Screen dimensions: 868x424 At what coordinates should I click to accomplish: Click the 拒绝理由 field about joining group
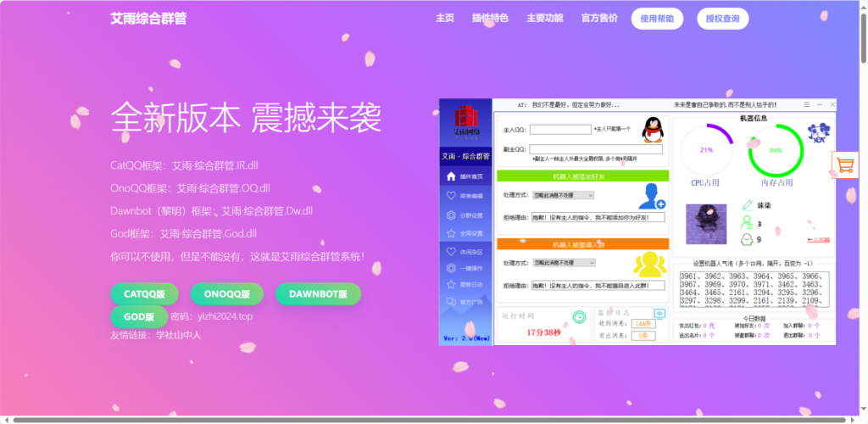click(598, 286)
